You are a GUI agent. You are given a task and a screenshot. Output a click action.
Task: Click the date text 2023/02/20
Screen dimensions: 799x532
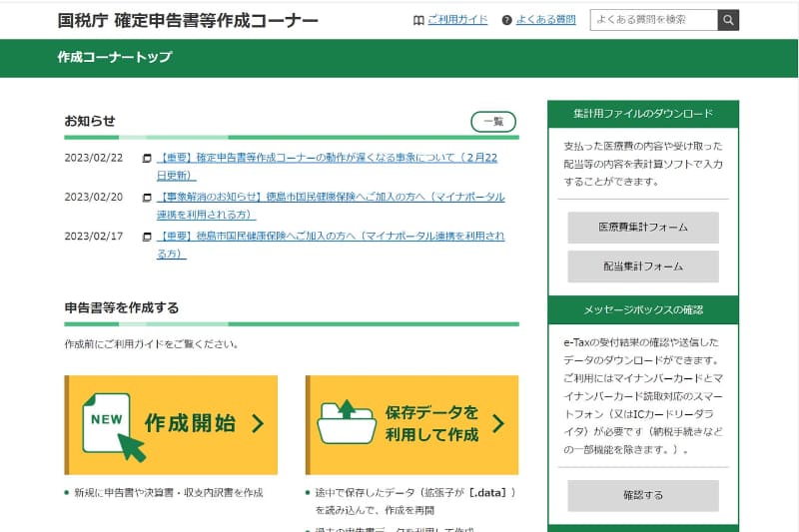[x=94, y=197]
